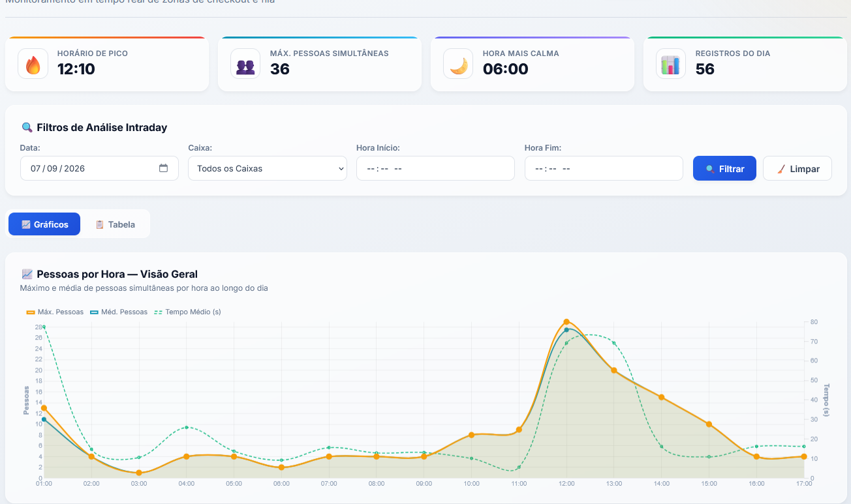Click the Tempo (s) axis title
Screen dimensions: 851x504
coord(827,400)
